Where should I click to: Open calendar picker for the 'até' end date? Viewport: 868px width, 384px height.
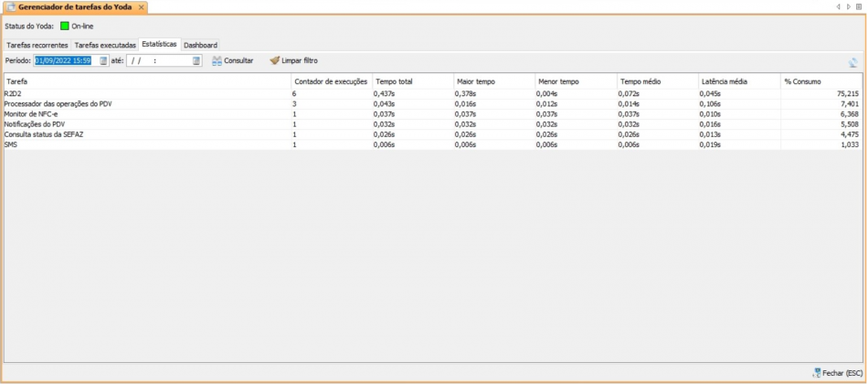click(x=196, y=60)
